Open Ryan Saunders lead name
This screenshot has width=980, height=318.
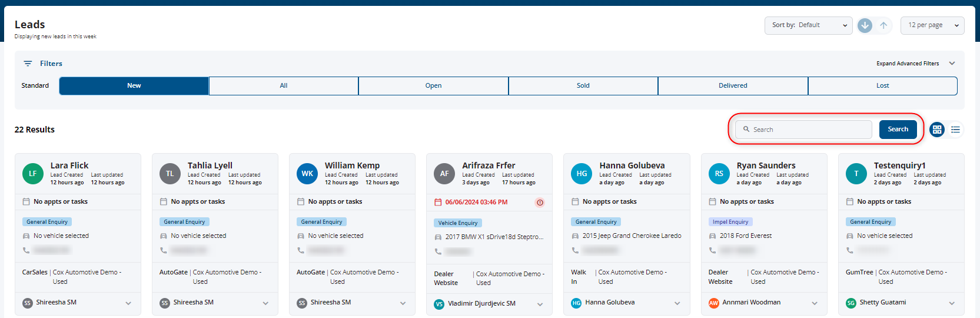click(766, 165)
